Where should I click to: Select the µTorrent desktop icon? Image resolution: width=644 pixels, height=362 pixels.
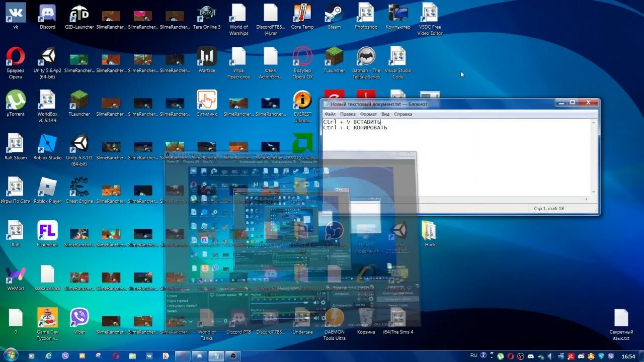(x=16, y=103)
